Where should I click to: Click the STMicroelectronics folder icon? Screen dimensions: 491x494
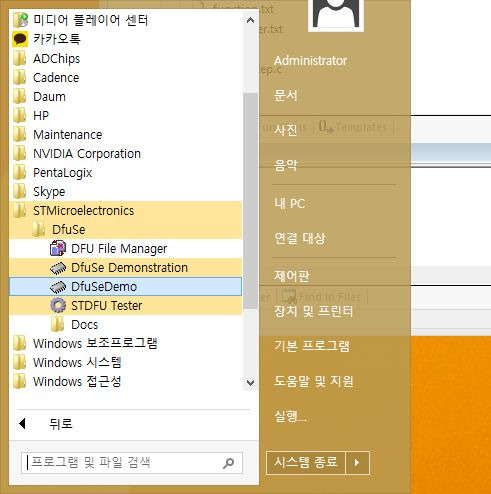click(20, 210)
